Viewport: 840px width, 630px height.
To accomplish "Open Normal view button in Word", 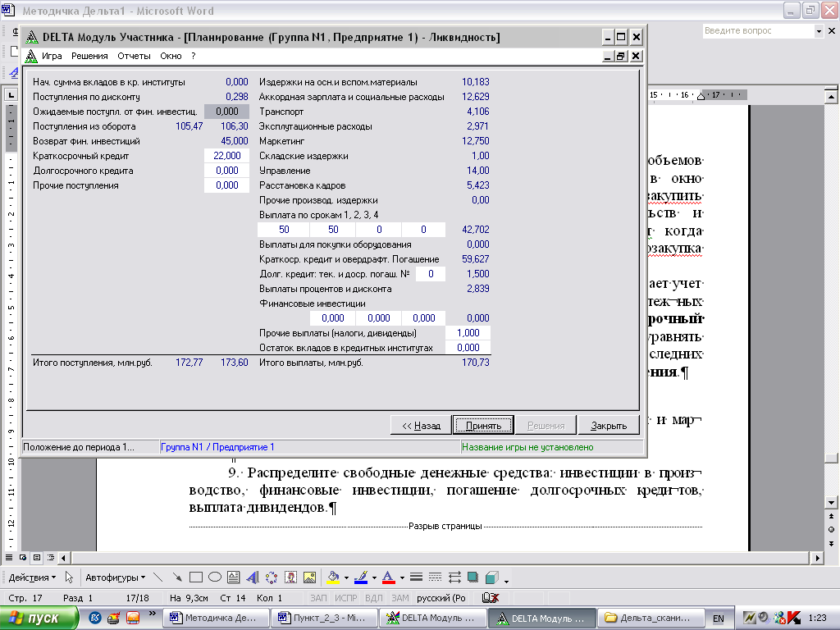I will click(9, 558).
